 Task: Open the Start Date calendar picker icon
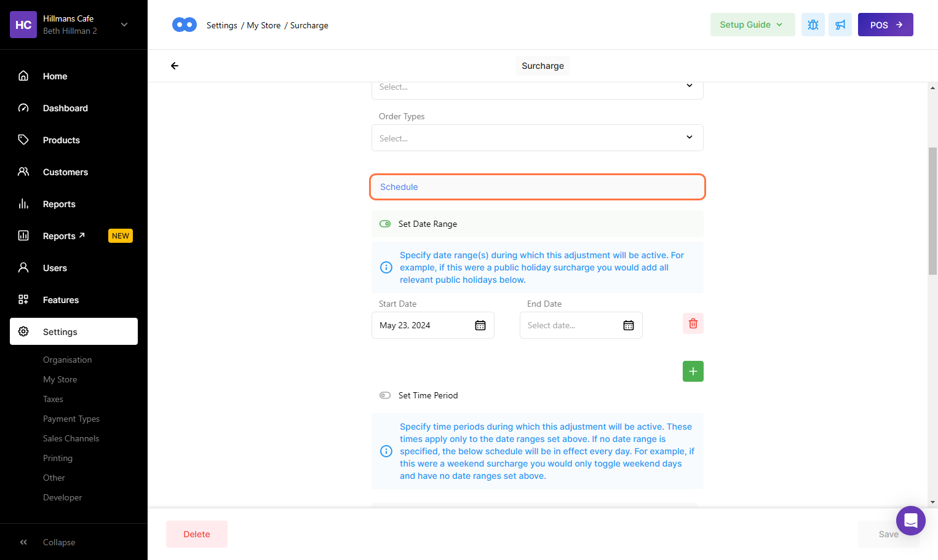(480, 325)
